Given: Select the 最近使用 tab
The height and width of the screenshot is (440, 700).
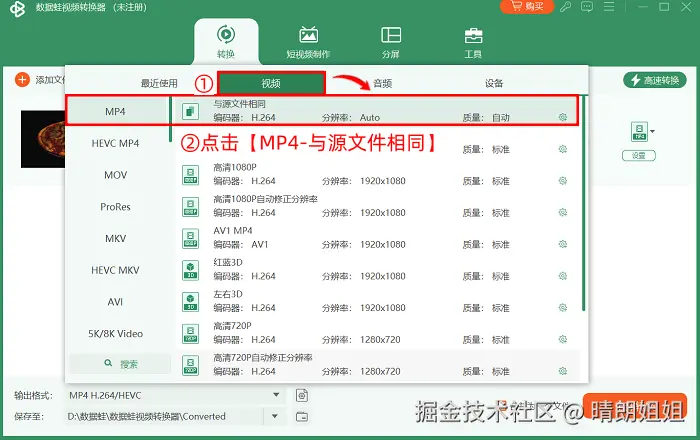Looking at the screenshot, I should tap(159, 83).
